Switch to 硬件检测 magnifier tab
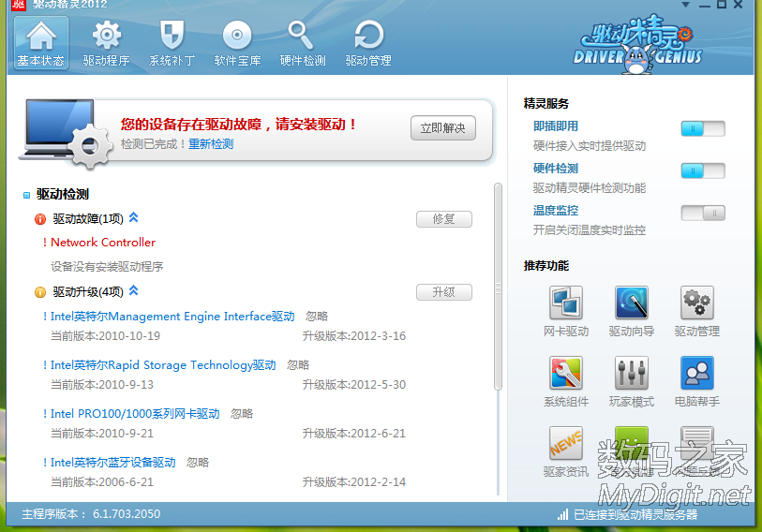This screenshot has height=532, width=762. [303, 43]
